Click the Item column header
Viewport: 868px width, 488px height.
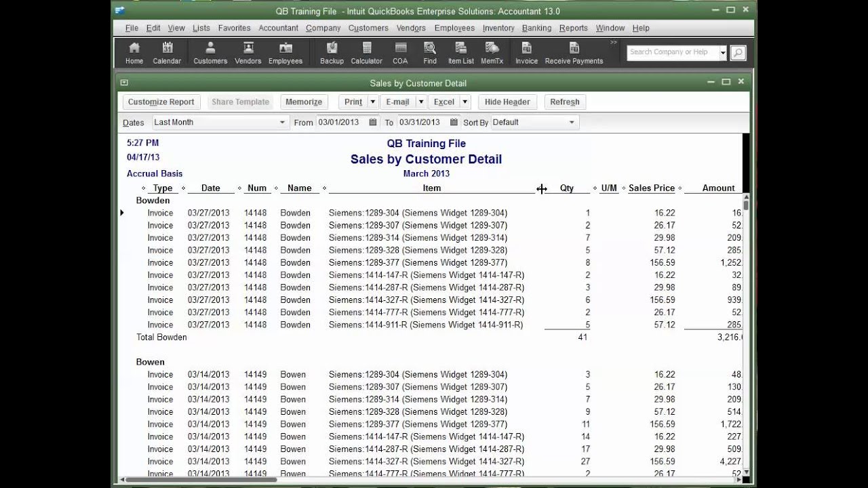point(431,188)
